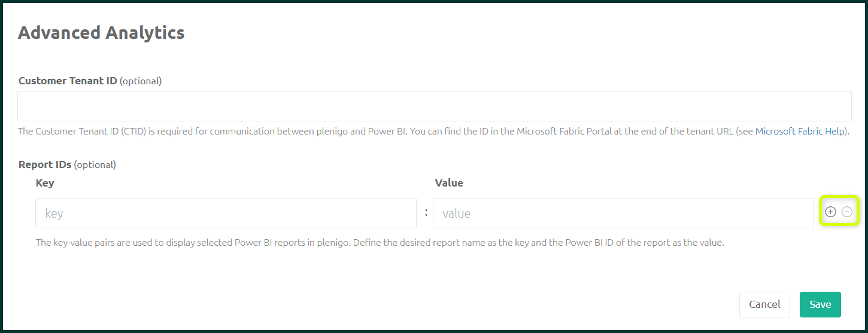Remove the key-value row with minus icon

coord(847,212)
